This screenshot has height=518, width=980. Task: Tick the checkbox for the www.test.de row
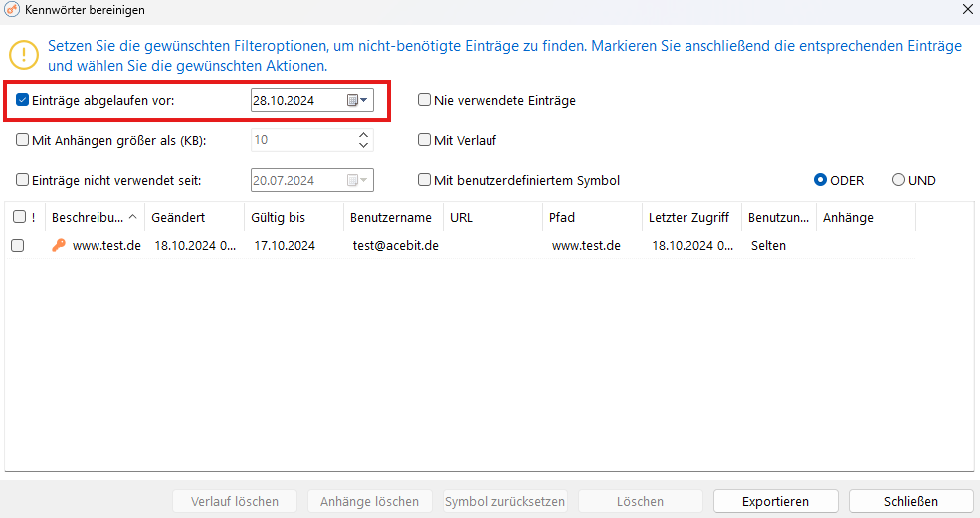pyautogui.click(x=18, y=245)
